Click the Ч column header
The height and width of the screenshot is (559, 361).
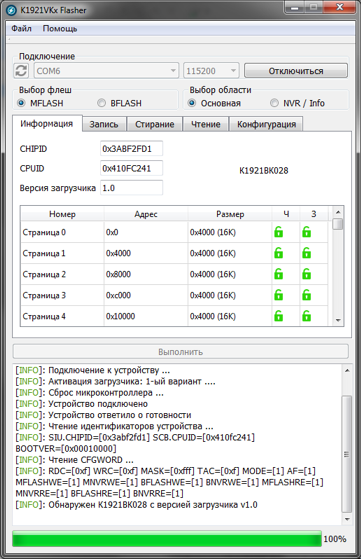point(286,214)
